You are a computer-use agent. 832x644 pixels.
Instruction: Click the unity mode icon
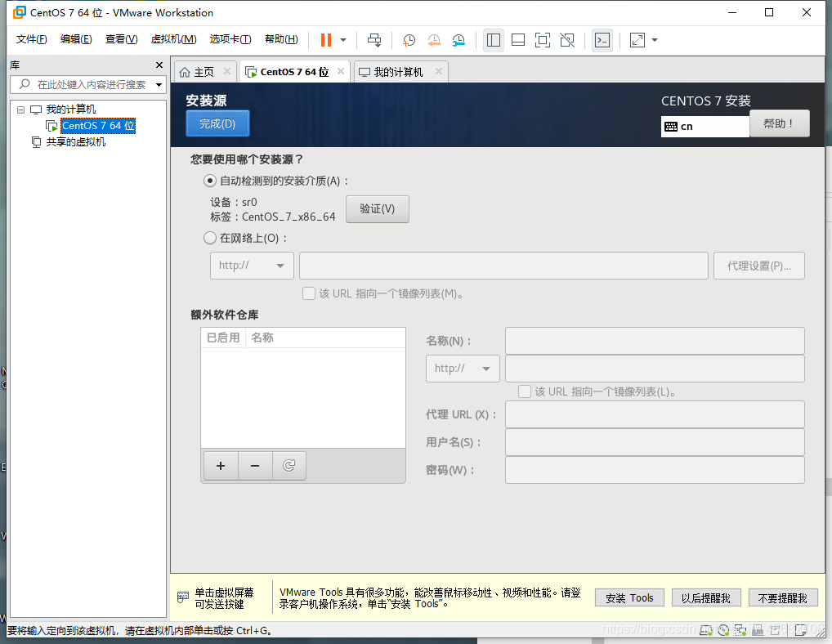coord(567,40)
